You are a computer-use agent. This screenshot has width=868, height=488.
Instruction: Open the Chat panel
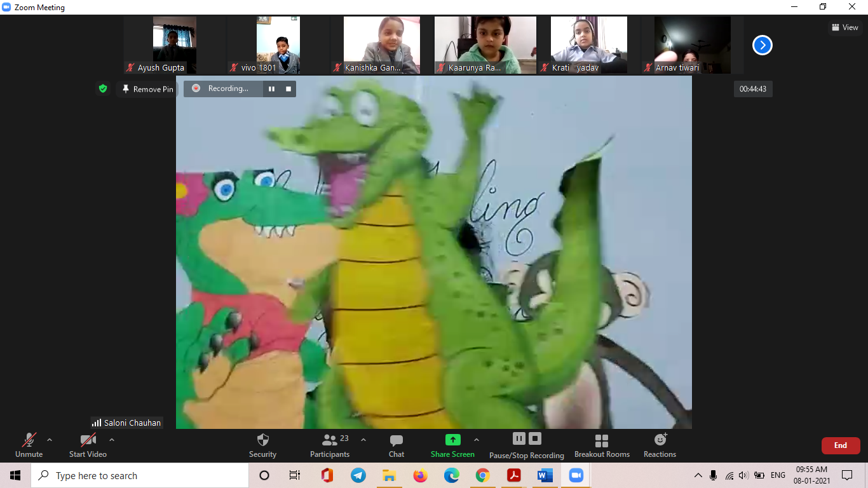[397, 445]
